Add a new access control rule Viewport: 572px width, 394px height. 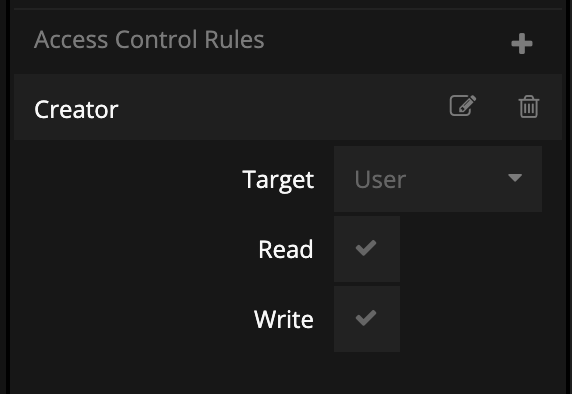522,43
